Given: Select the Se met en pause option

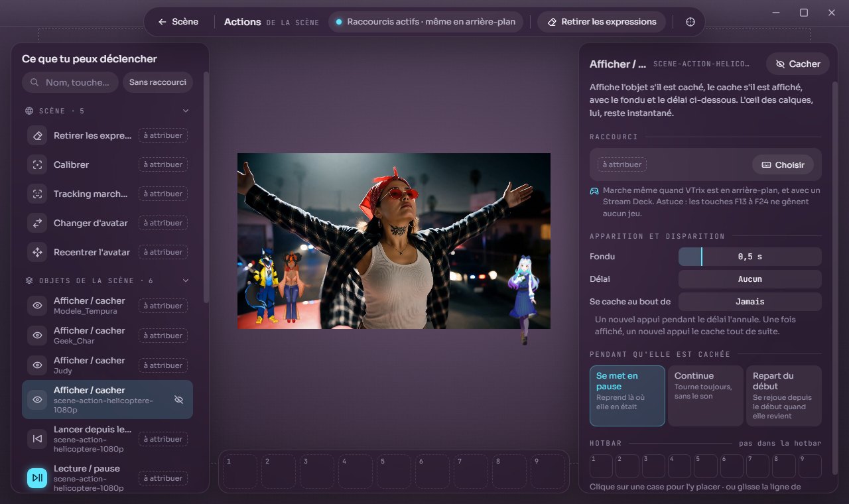Looking at the screenshot, I should (627, 396).
